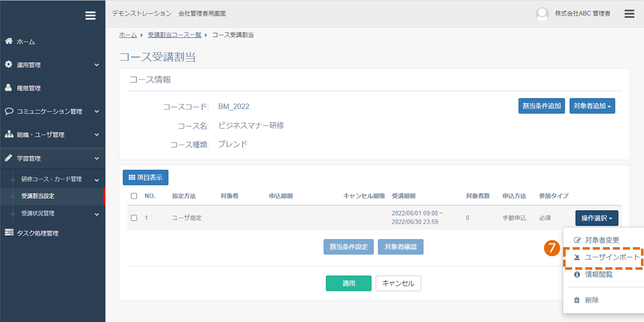Click the キャンセル button
Image resolution: width=644 pixels, height=322 pixels.
pos(398,283)
